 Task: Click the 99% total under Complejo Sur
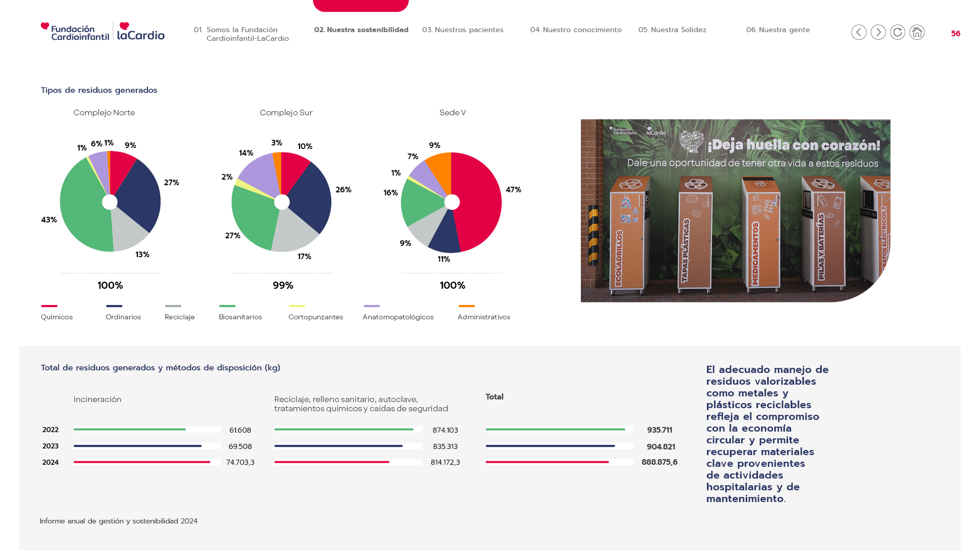283,286
